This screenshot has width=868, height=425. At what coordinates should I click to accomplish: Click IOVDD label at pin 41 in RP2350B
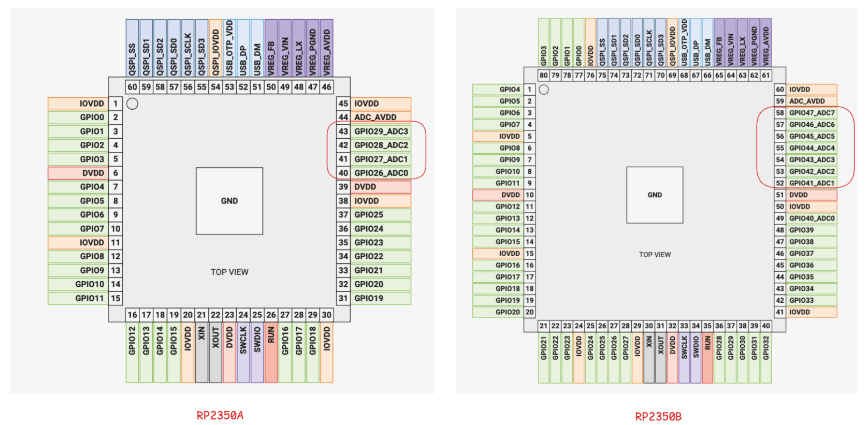(x=812, y=312)
